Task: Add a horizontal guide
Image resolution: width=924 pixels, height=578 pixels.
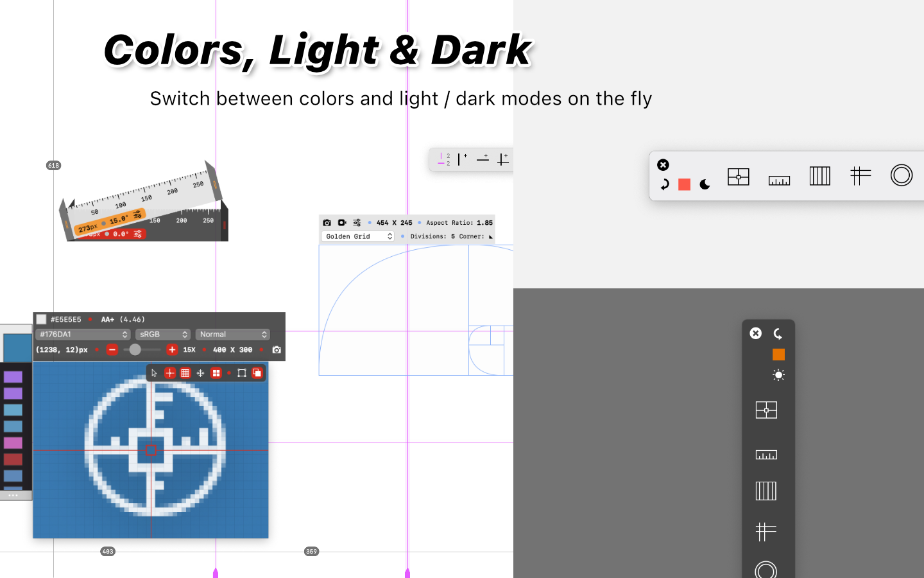Action: [483, 159]
